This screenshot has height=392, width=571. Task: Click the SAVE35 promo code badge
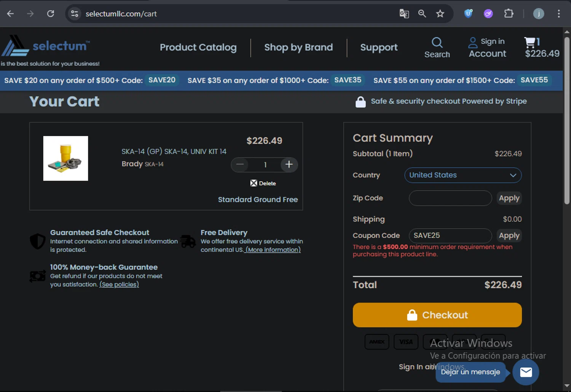[x=348, y=80]
